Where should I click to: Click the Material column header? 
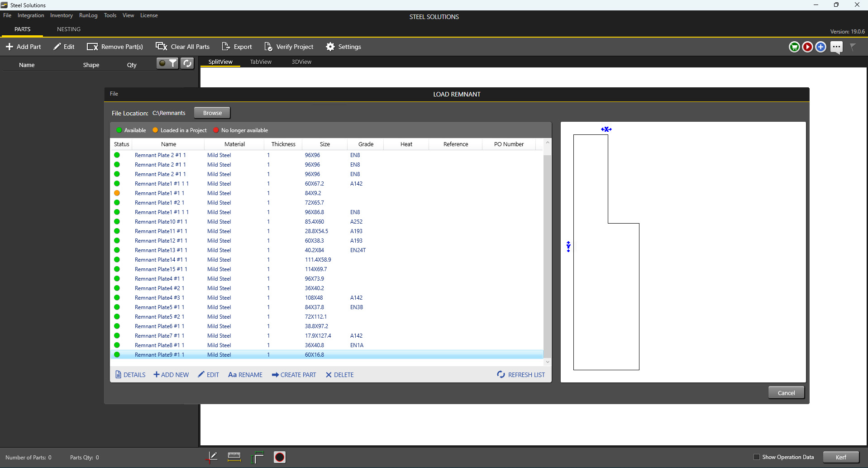234,144
